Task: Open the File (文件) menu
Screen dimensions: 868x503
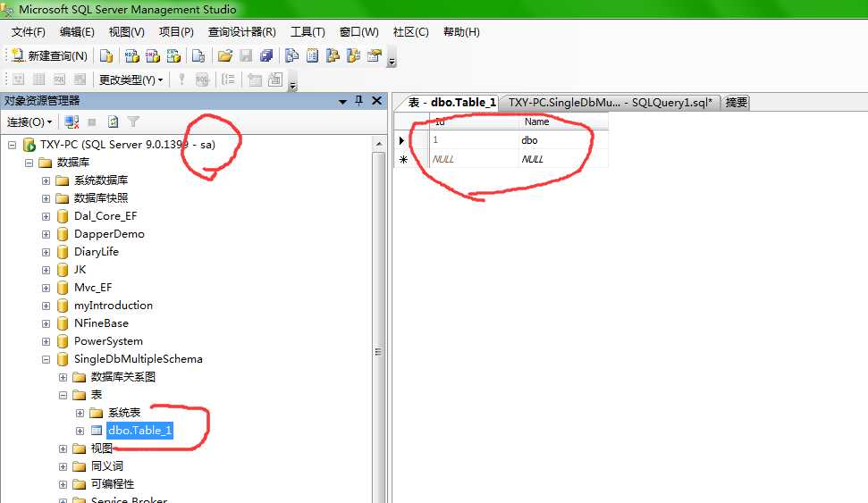Action: (x=29, y=32)
